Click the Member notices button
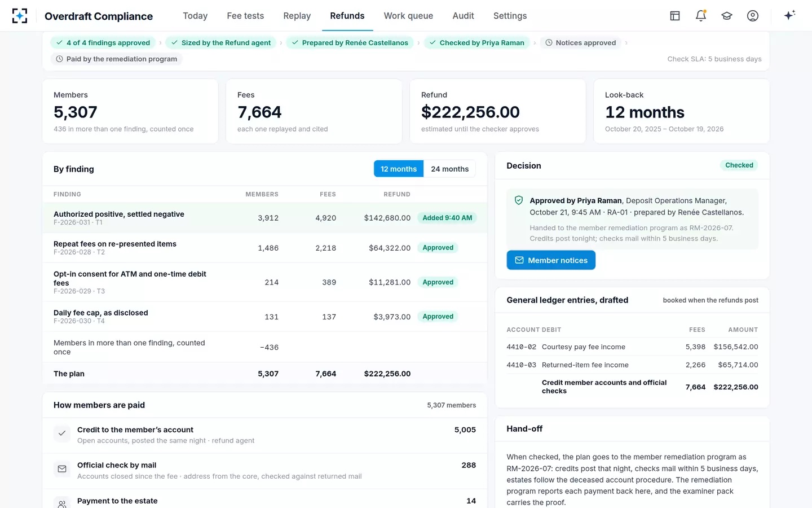Viewport: 812px width, 508px height. (551, 260)
